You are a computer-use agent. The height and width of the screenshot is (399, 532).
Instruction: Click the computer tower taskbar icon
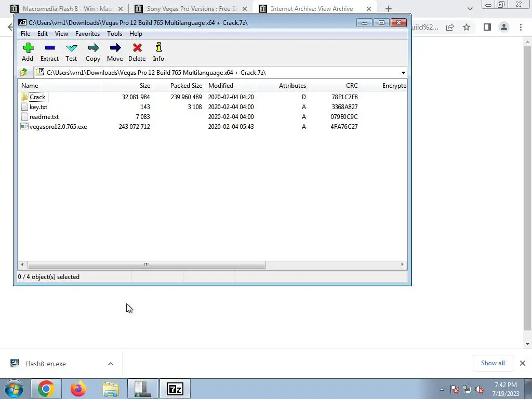coord(143,389)
